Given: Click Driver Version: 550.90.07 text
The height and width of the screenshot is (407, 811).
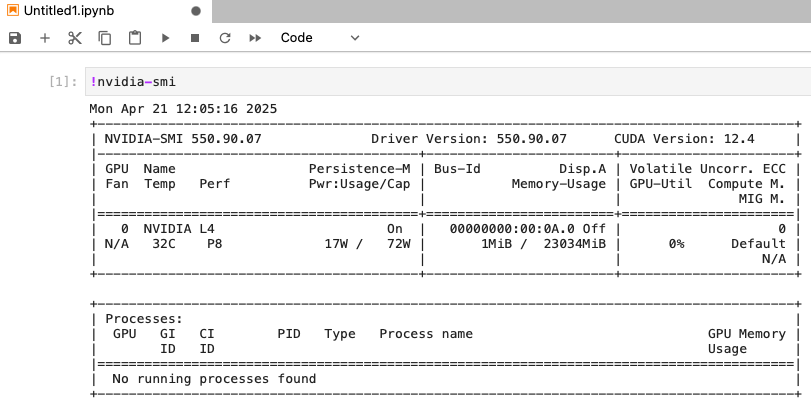Looking at the screenshot, I should (x=469, y=139).
